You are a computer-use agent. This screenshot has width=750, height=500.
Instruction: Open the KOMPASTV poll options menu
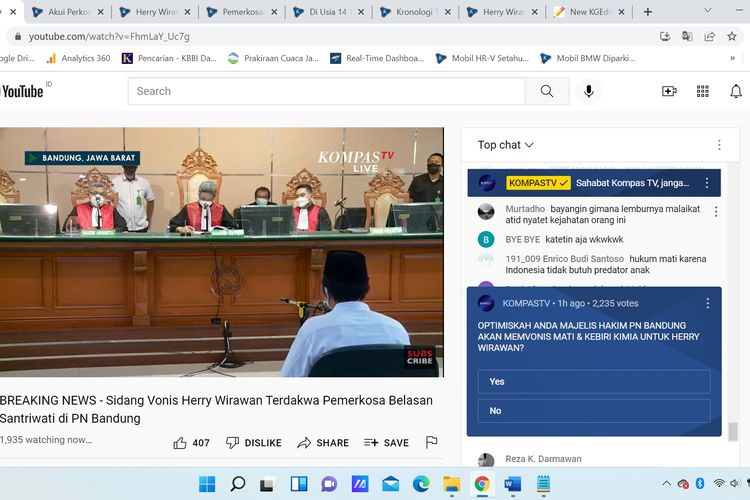pyautogui.click(x=708, y=303)
